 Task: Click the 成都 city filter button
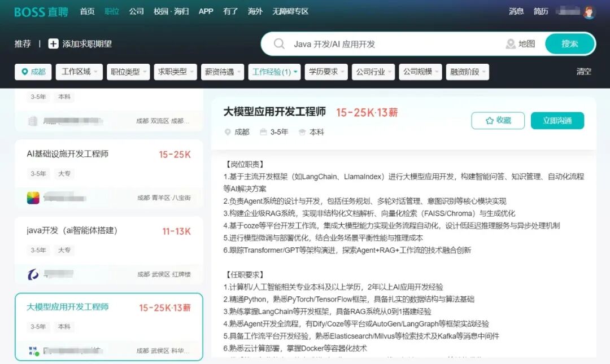click(x=33, y=72)
